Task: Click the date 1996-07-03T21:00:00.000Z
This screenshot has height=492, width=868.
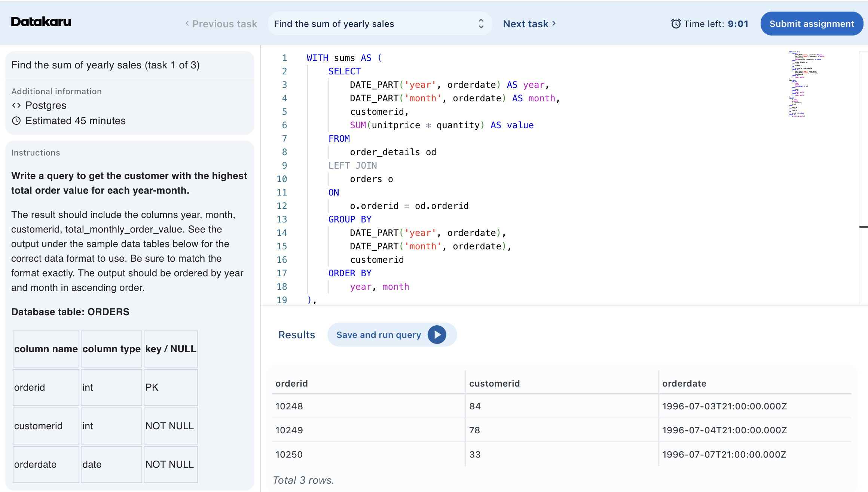Action: coord(724,406)
